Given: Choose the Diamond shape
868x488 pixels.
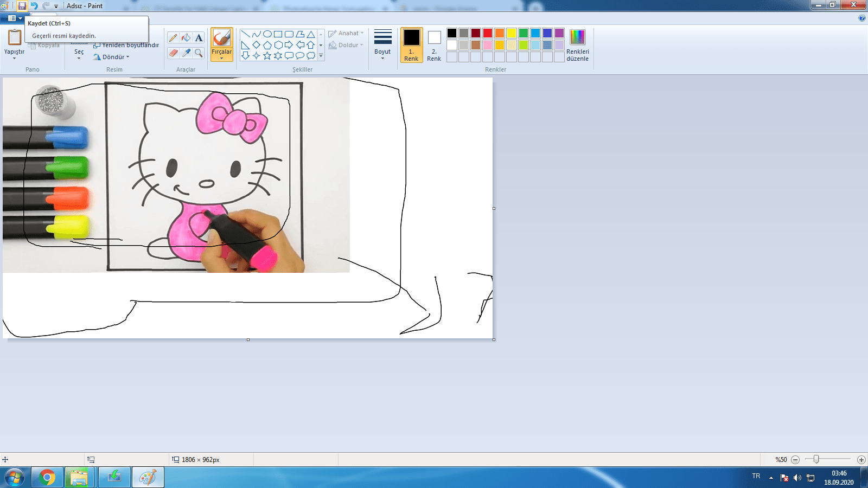Looking at the screenshot, I should 257,45.
